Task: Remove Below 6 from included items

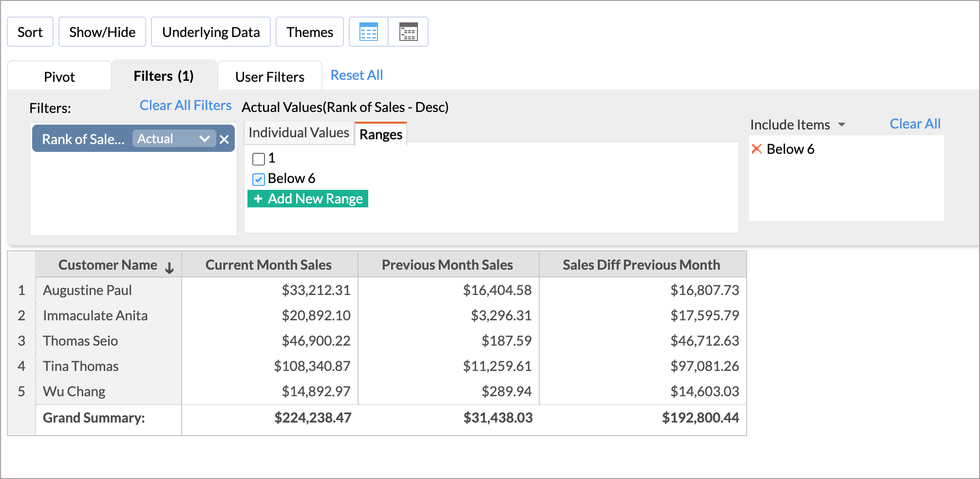Action: tap(756, 149)
